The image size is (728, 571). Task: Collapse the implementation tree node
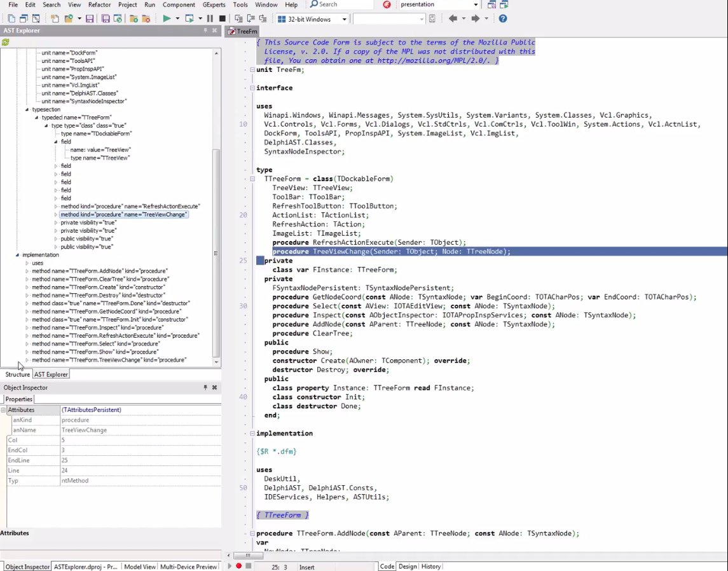pos(17,255)
